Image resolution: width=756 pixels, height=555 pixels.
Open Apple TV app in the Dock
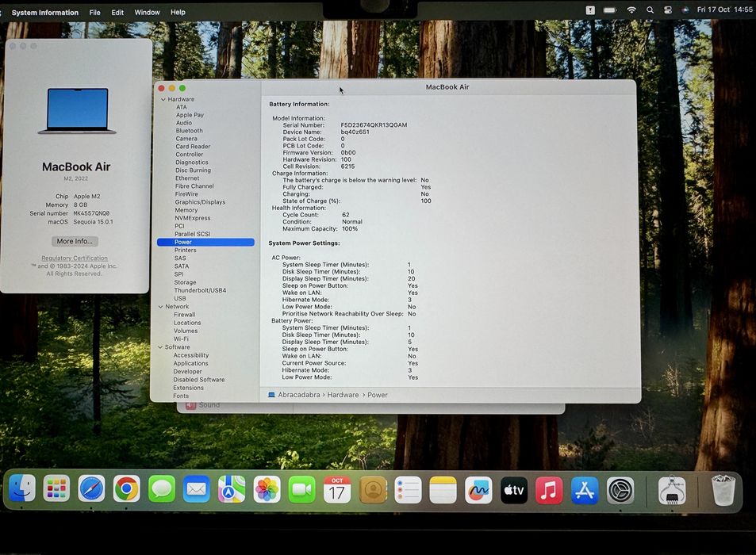514,491
